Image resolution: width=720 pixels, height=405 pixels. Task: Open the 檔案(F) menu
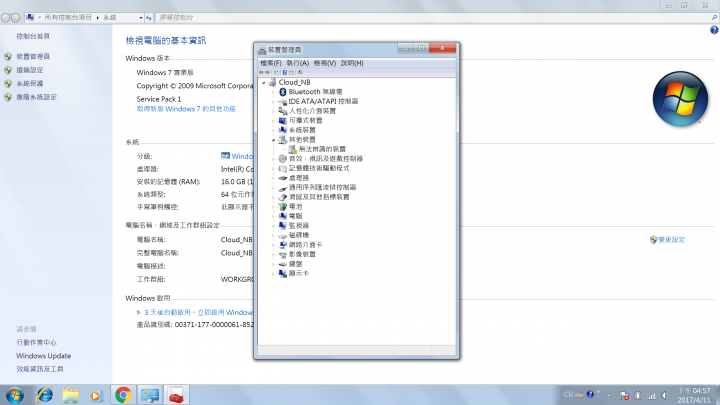[x=270, y=63]
